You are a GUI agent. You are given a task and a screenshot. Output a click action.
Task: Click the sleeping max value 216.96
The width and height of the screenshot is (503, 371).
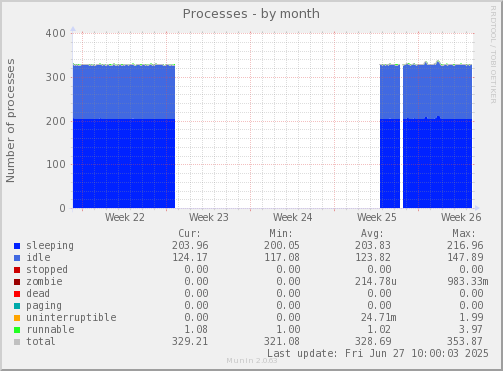coord(465,246)
